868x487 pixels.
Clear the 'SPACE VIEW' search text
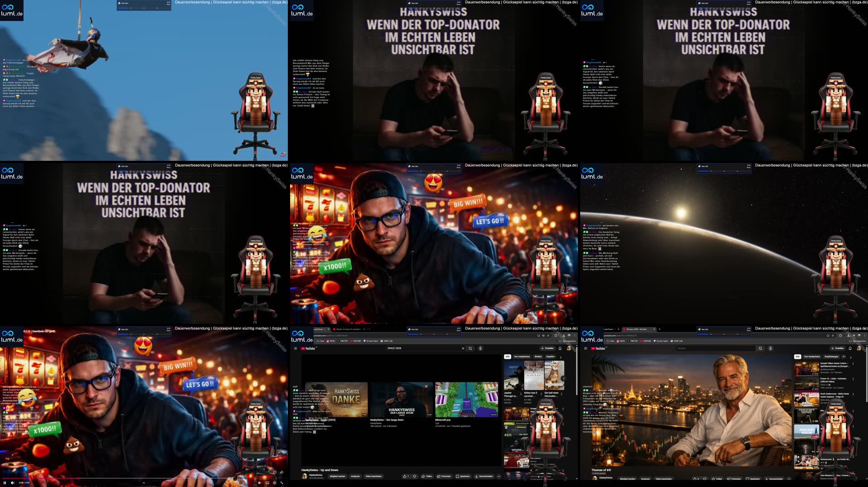tap(463, 348)
